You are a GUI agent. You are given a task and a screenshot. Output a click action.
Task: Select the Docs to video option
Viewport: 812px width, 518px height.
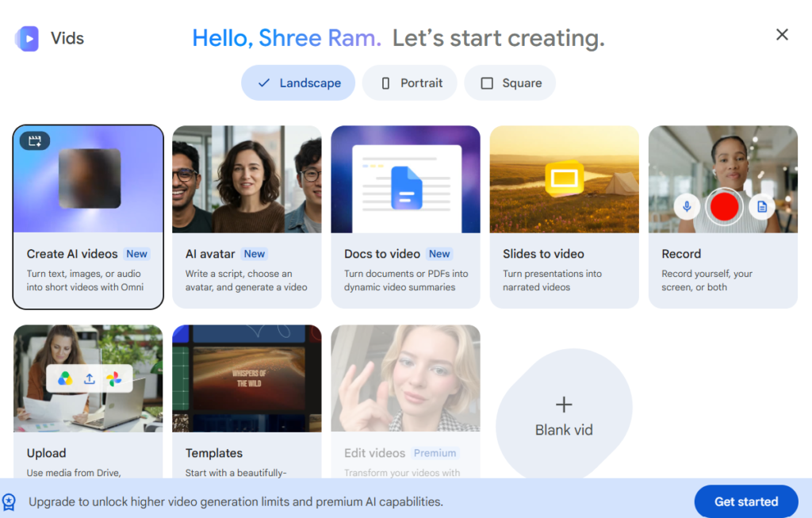coord(405,217)
